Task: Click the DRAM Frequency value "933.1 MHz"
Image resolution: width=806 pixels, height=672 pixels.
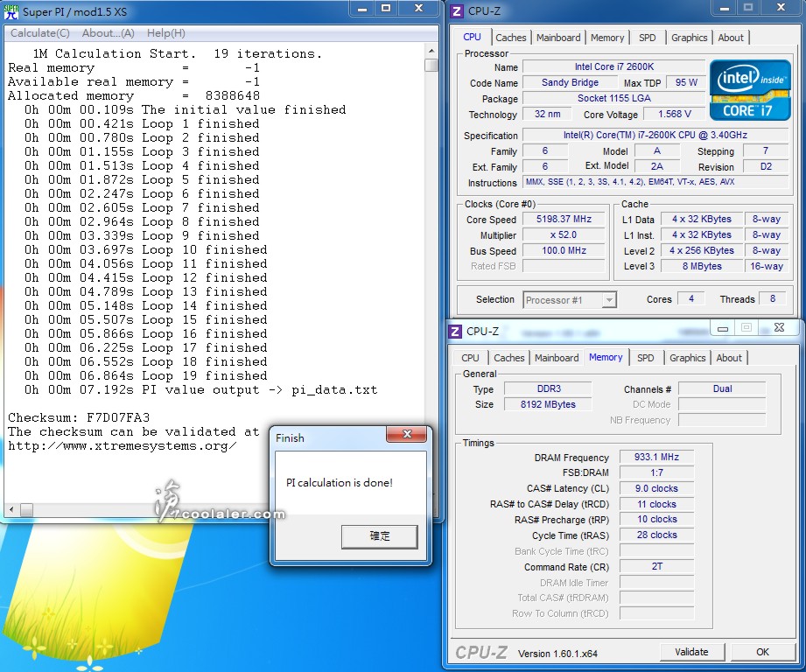Action: tap(656, 458)
